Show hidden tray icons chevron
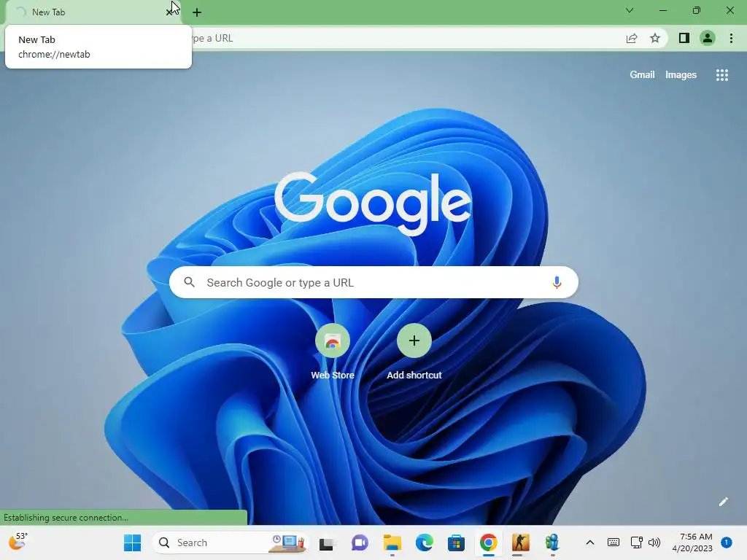Screen dimensions: 747x560 coord(589,542)
